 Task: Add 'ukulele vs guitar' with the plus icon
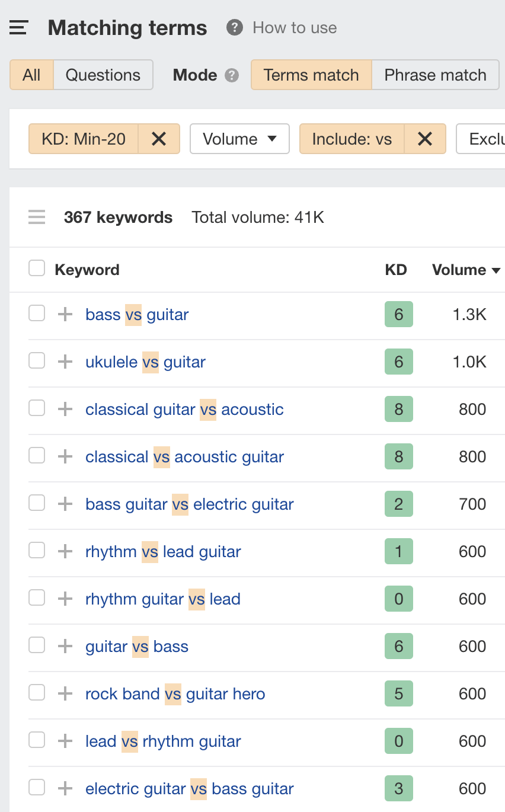pos(65,362)
